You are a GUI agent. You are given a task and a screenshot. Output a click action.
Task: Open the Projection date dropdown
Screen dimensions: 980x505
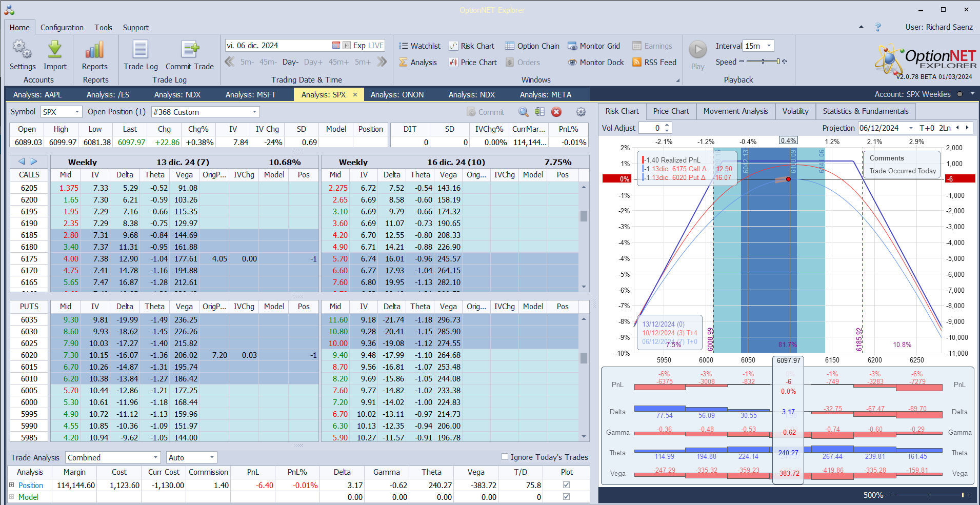pyautogui.click(x=911, y=128)
